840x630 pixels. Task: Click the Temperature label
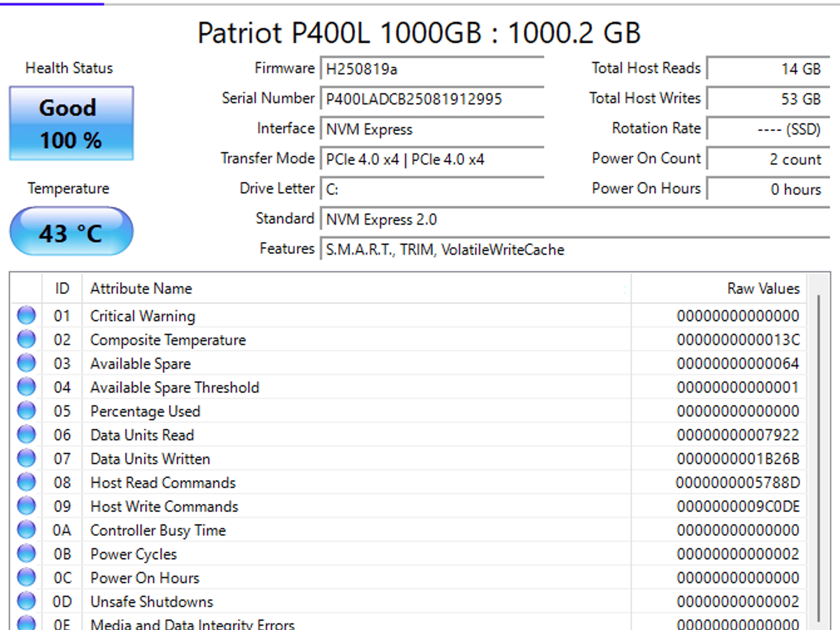point(68,188)
